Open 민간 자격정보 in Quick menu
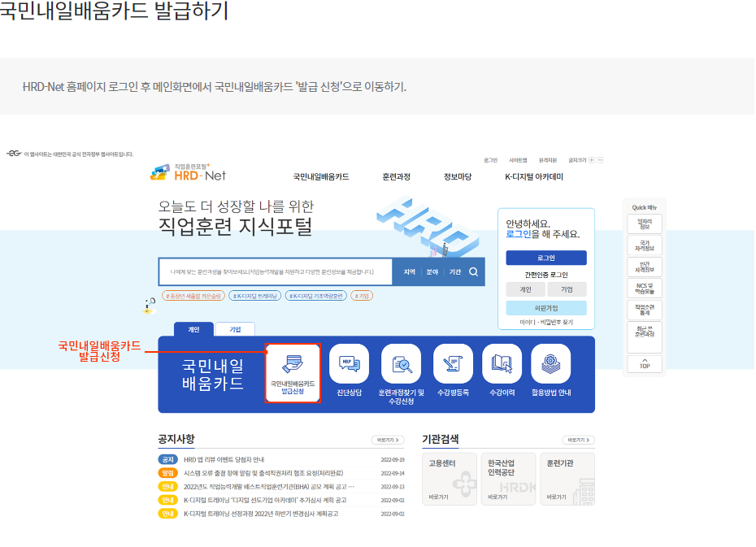 (645, 267)
